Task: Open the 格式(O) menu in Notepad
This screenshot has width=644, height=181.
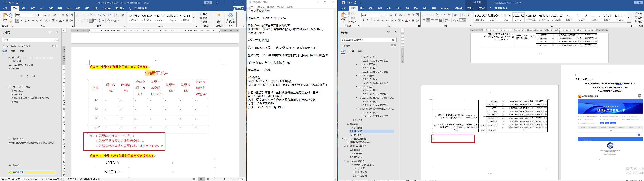Action: pos(271,7)
